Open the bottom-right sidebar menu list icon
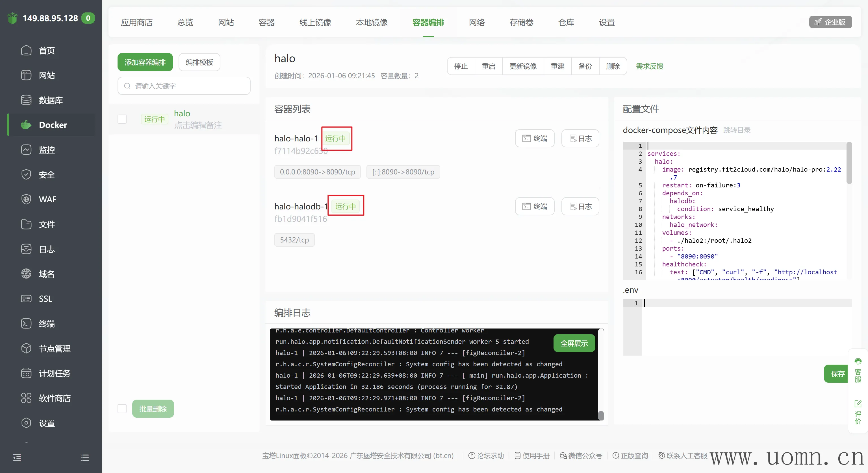The height and width of the screenshot is (473, 868). (84, 457)
